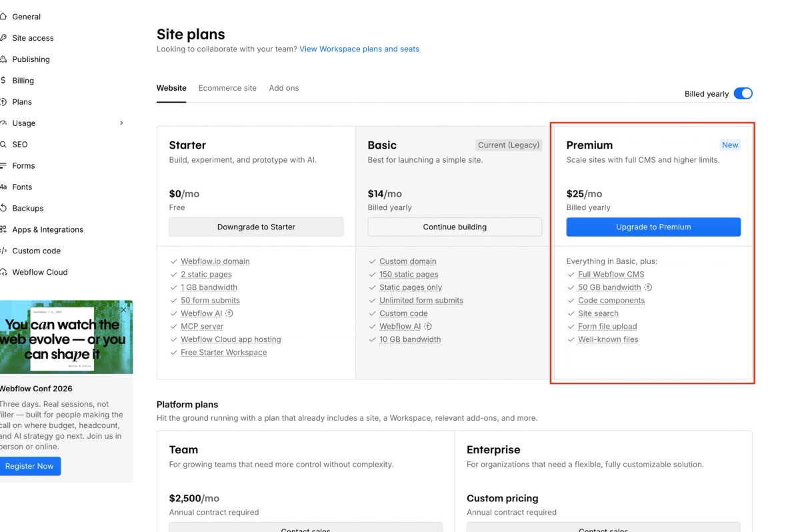Screen dimensions: 800x532
Task: Click the $25/mo price text
Action: [x=584, y=194]
